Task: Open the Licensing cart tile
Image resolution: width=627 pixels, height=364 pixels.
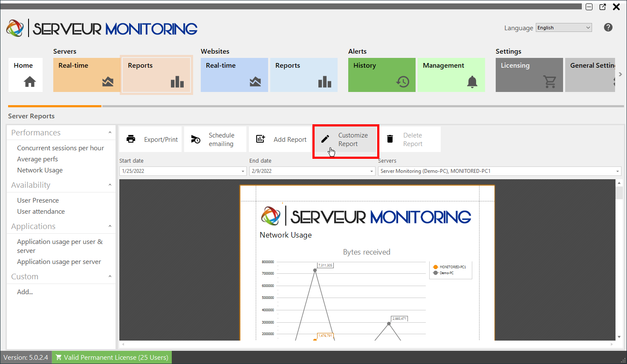Action: [x=529, y=75]
